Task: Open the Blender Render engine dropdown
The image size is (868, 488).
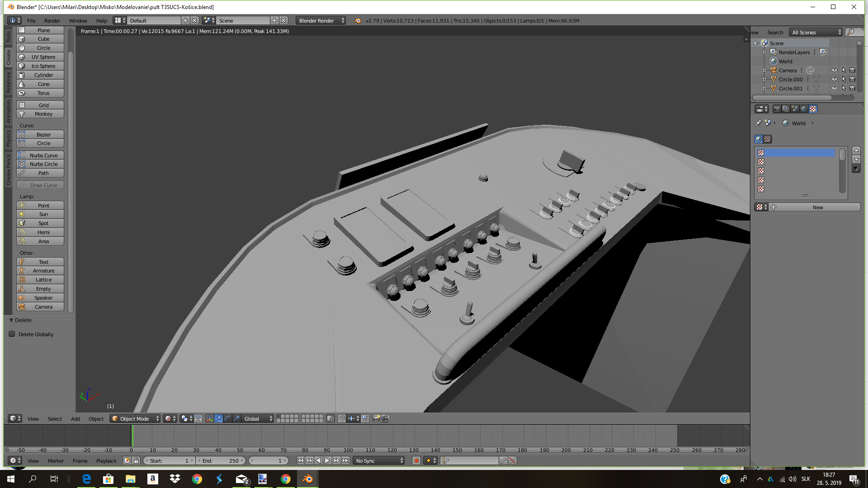Action: [x=321, y=21]
